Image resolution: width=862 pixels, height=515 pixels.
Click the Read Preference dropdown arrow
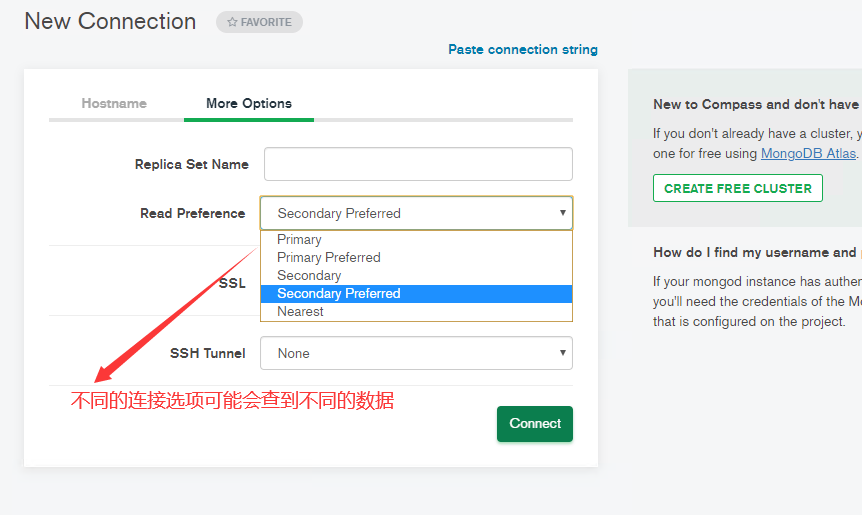563,213
